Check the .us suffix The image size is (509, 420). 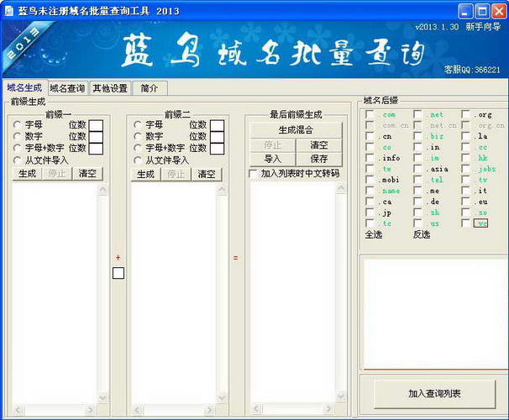417,223
